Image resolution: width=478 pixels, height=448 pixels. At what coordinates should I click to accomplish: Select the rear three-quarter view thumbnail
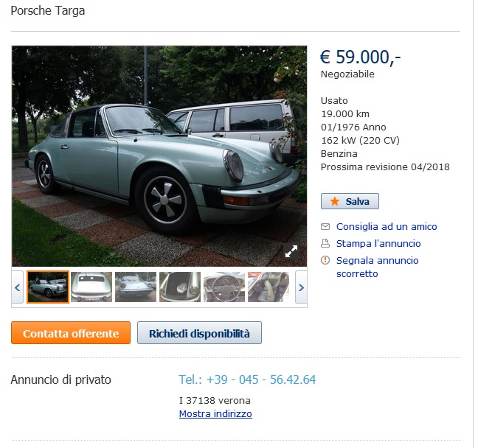point(136,287)
